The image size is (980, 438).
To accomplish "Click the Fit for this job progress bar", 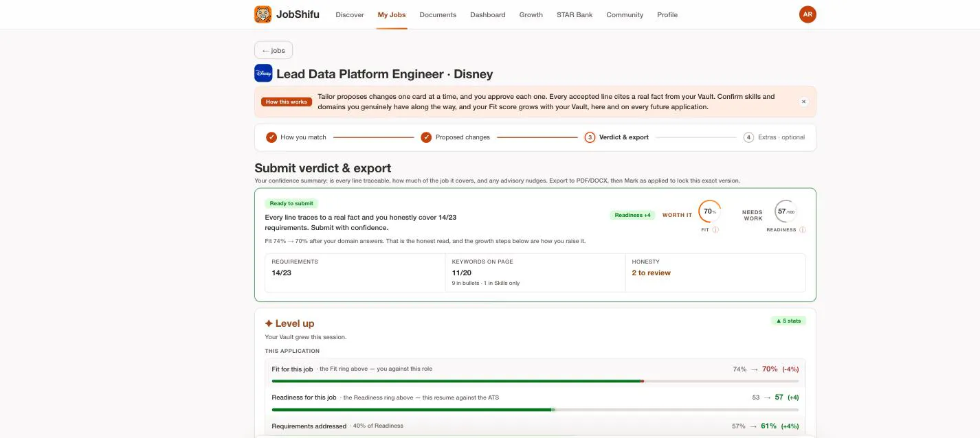I will [535, 381].
